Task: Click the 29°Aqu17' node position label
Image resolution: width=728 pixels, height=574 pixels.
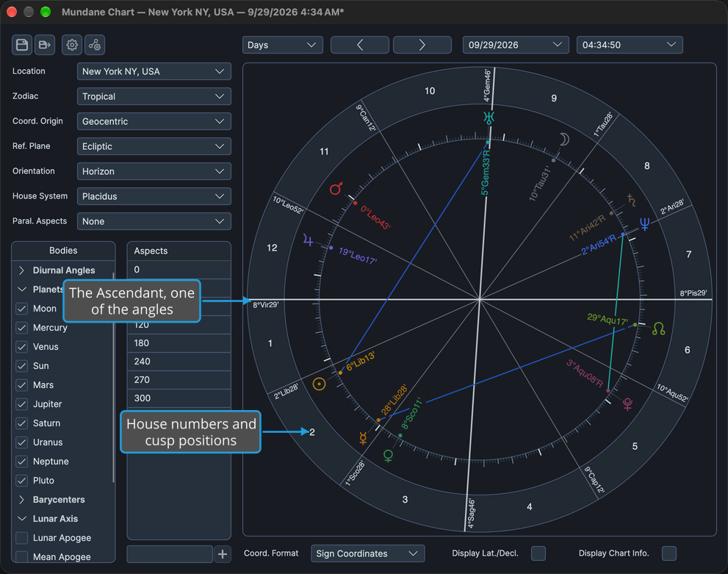Action: coord(608,320)
